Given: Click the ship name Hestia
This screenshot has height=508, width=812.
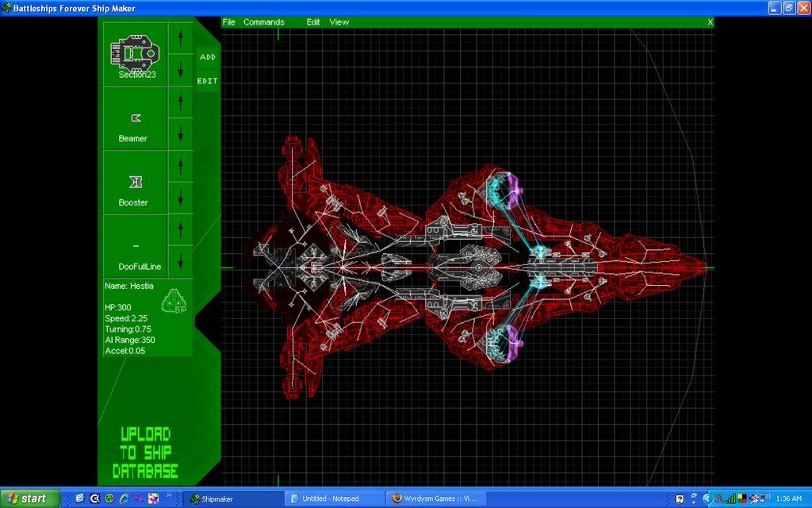Looking at the screenshot, I should [x=129, y=286].
